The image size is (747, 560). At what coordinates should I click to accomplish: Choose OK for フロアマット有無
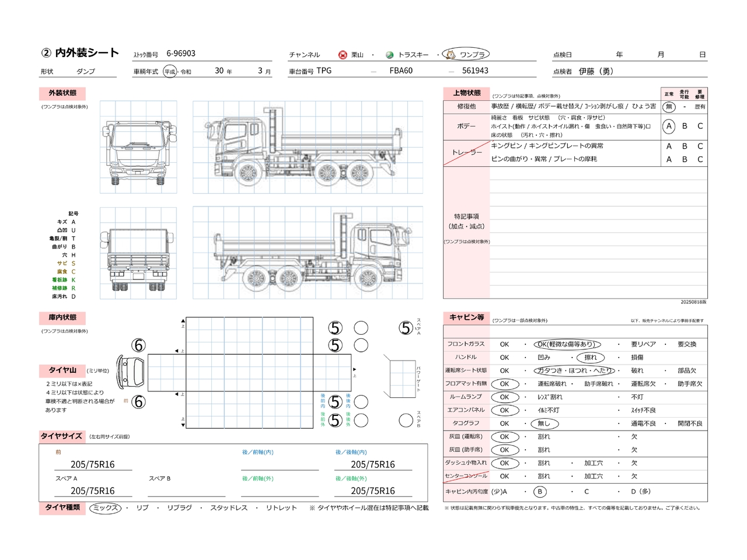point(504,384)
